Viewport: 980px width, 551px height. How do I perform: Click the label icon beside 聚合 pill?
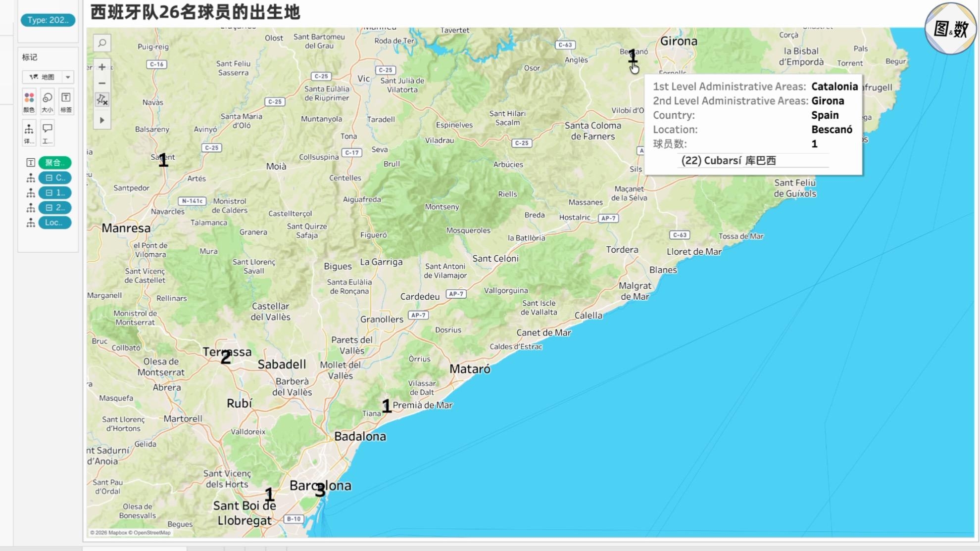pyautogui.click(x=30, y=163)
